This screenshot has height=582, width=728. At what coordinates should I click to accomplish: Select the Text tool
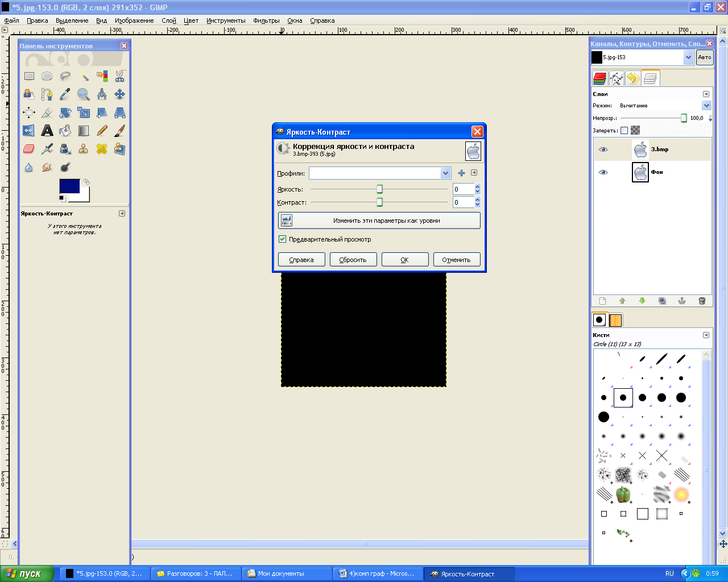[47, 131]
